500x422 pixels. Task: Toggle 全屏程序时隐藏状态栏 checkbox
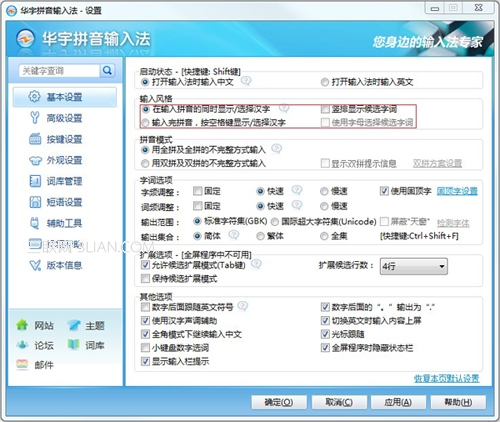click(x=325, y=348)
